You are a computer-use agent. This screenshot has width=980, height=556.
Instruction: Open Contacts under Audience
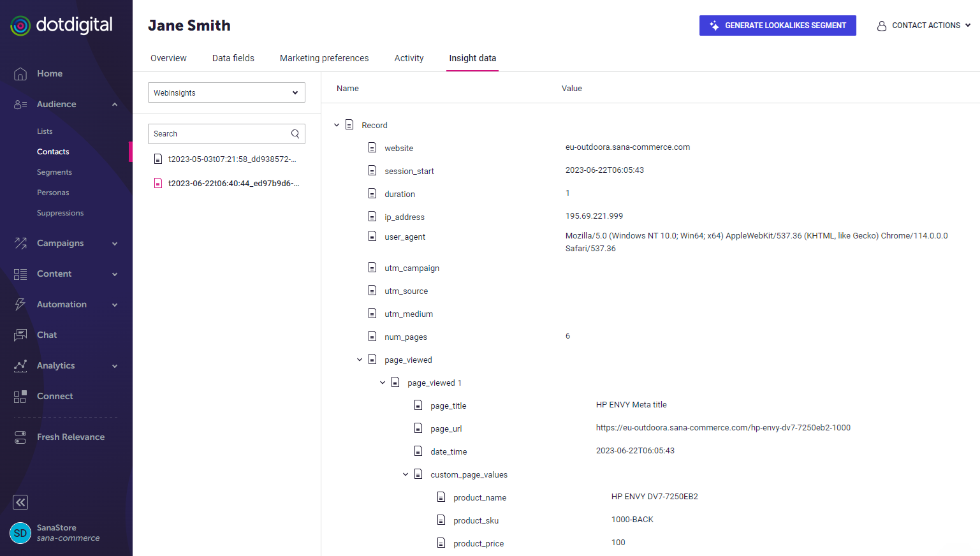53,152
